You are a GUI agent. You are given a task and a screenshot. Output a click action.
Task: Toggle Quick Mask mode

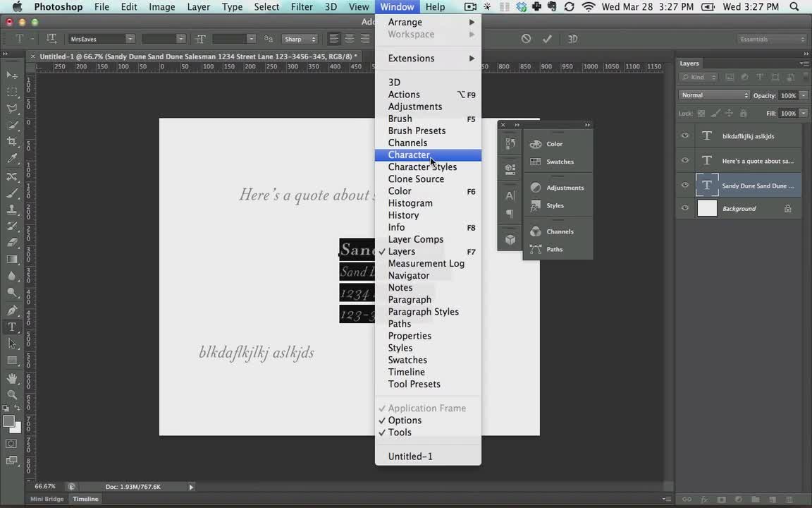[11, 444]
